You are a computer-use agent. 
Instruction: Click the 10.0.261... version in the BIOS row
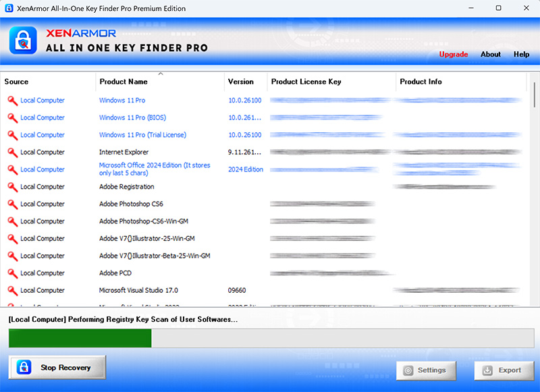pyautogui.click(x=244, y=117)
